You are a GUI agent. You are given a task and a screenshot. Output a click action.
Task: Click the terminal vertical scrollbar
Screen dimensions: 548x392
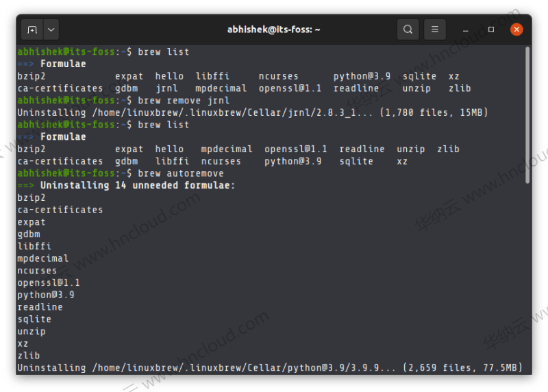[x=527, y=114]
